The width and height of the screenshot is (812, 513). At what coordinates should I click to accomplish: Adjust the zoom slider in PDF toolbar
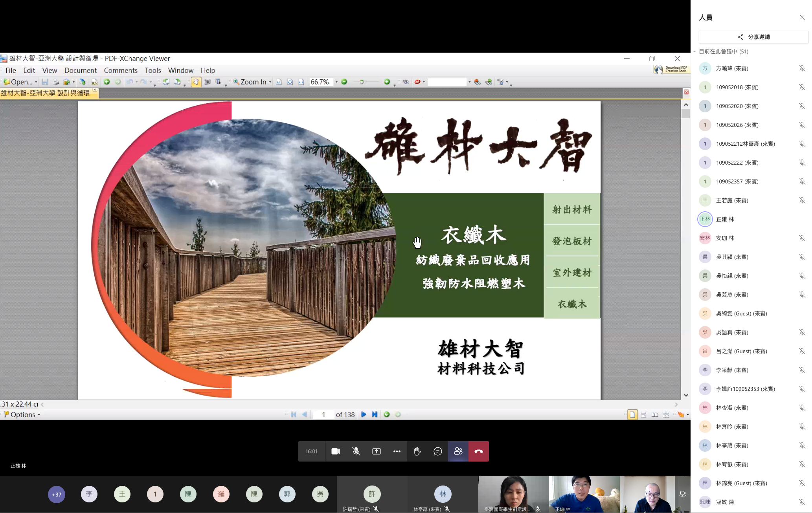(x=362, y=82)
